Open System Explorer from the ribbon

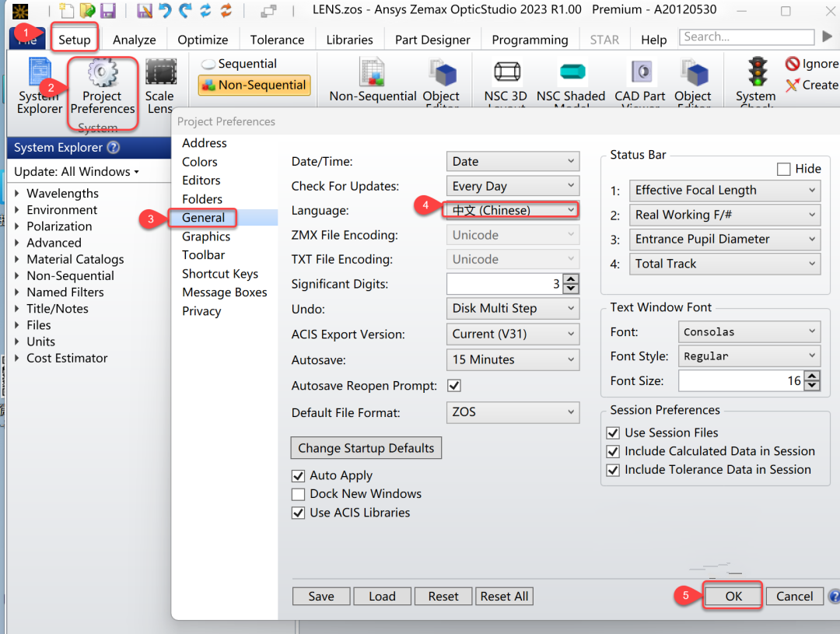tap(40, 87)
